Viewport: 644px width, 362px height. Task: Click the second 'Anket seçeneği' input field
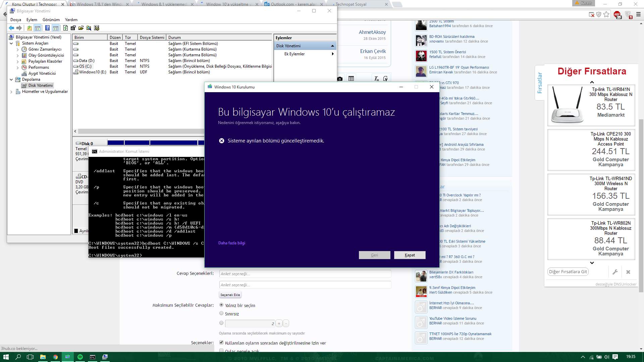[305, 285]
